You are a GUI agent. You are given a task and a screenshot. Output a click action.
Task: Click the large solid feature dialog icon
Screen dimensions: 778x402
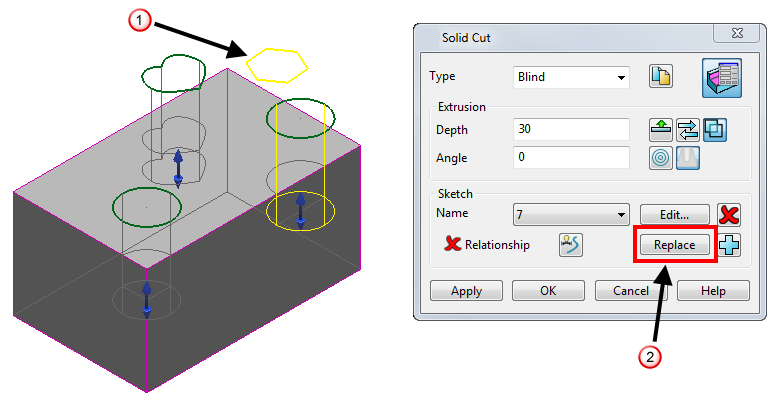(722, 78)
